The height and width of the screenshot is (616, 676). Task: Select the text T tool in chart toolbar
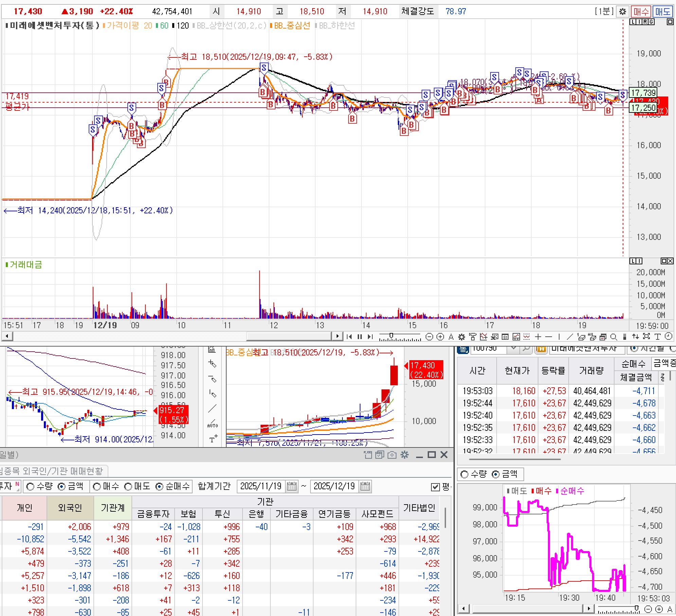pos(657,337)
